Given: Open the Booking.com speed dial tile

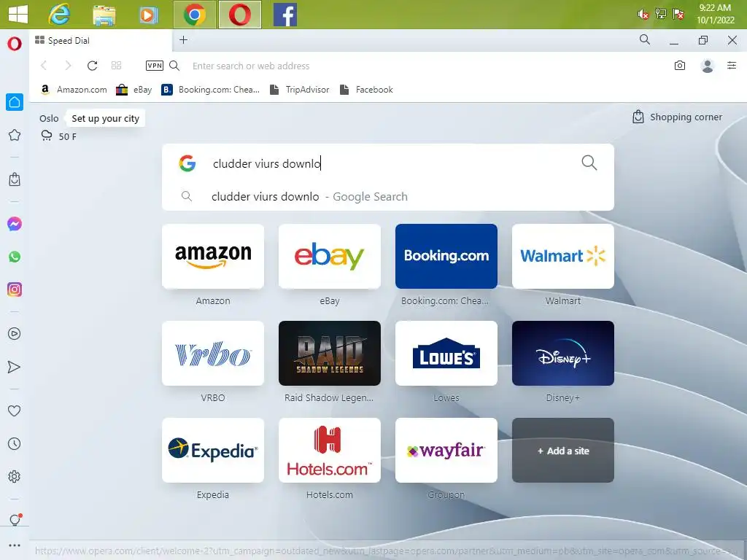Looking at the screenshot, I should [x=446, y=256].
